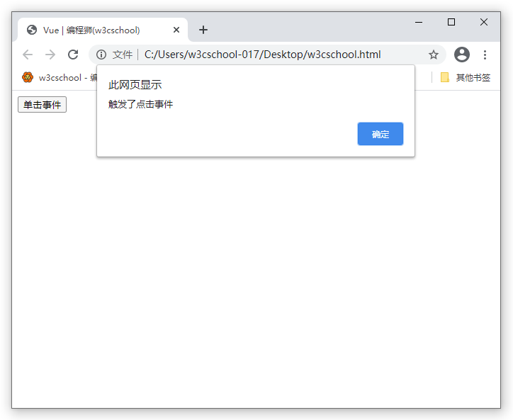Screen dimensions: 513x420
Task: Click the 单击事件 button on the page
Action: (x=42, y=105)
